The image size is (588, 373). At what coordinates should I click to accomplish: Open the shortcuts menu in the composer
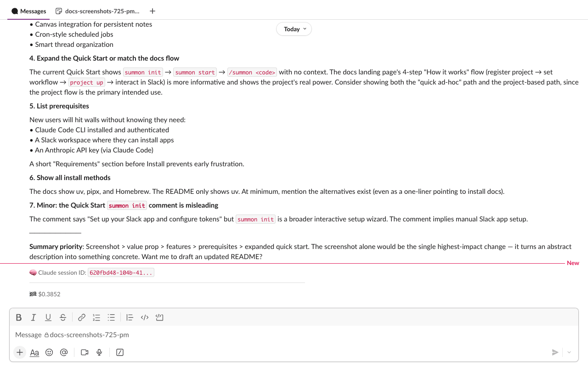119,352
